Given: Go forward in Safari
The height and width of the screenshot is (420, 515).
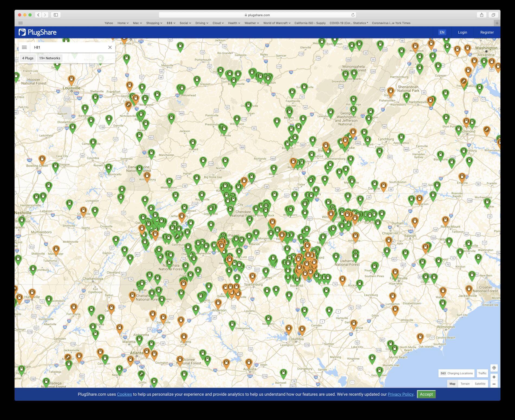Looking at the screenshot, I should click(x=45, y=15).
